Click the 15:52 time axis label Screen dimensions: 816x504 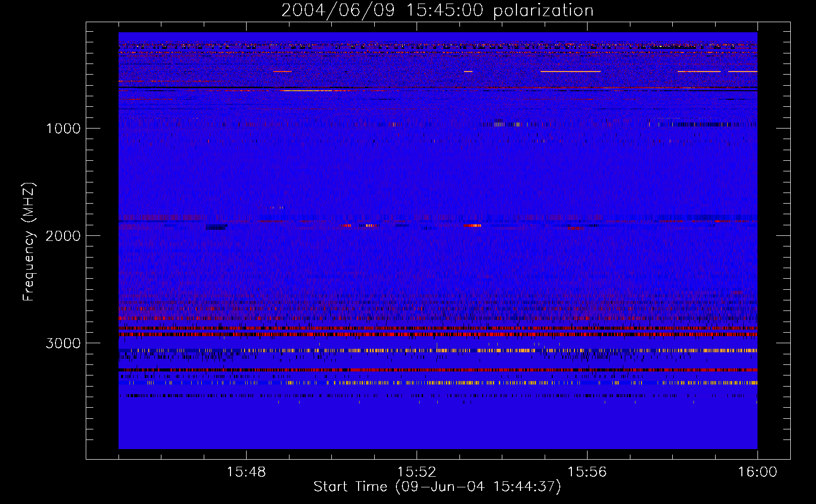[417, 472]
